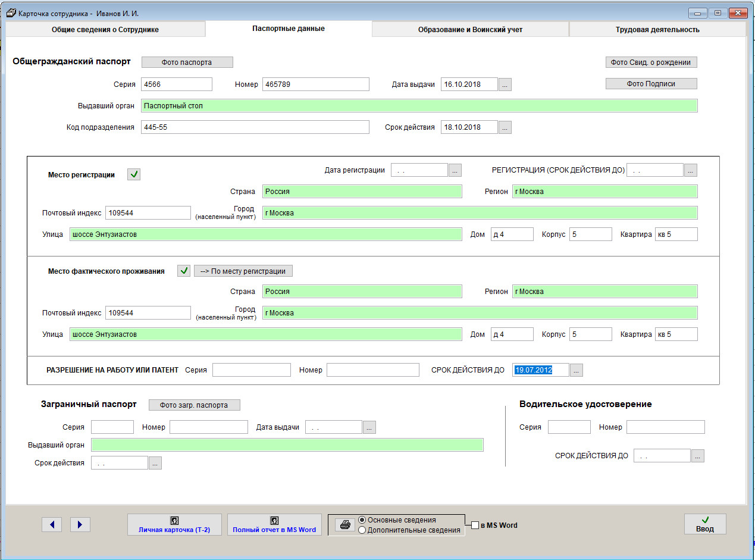
Task: Enable the в MS Word checkbox
Action: pos(475,525)
